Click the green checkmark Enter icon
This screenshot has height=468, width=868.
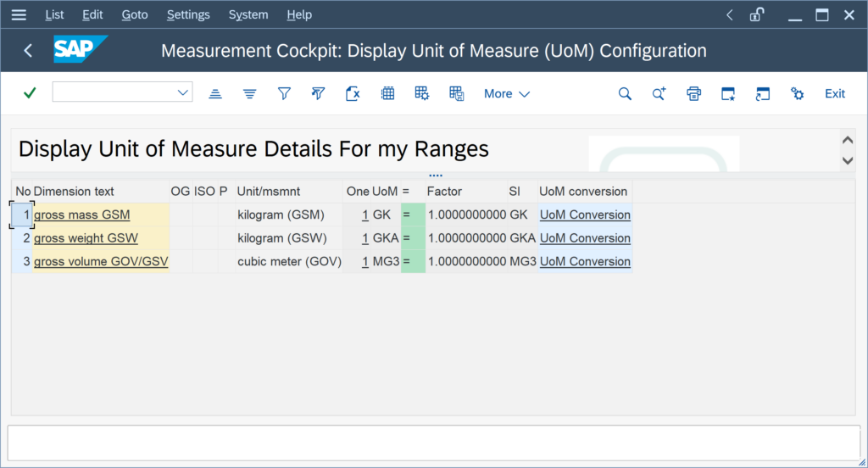click(x=30, y=93)
